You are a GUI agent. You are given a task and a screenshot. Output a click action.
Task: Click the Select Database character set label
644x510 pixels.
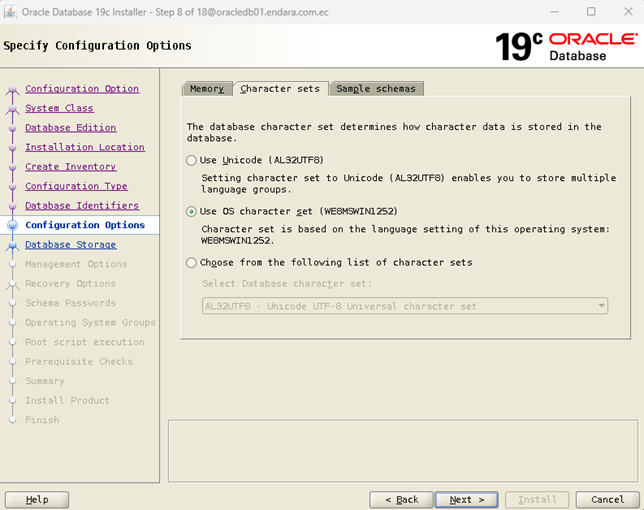coord(287,284)
